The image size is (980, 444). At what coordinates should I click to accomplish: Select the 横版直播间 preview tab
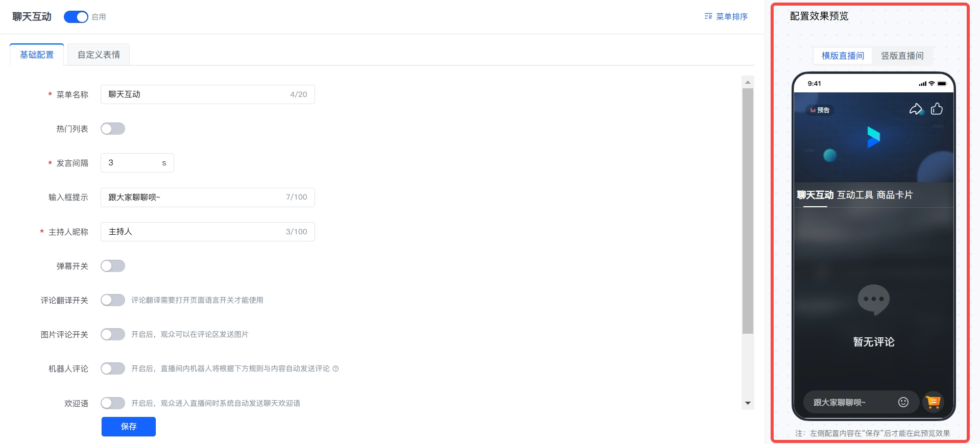pyautogui.click(x=843, y=56)
